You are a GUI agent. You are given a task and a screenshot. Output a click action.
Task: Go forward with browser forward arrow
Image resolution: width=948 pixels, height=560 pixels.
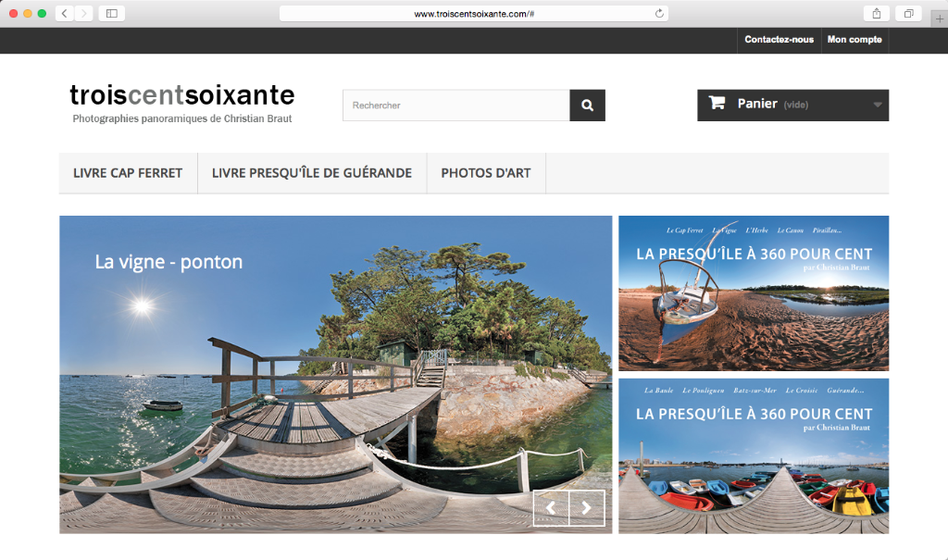[83, 13]
